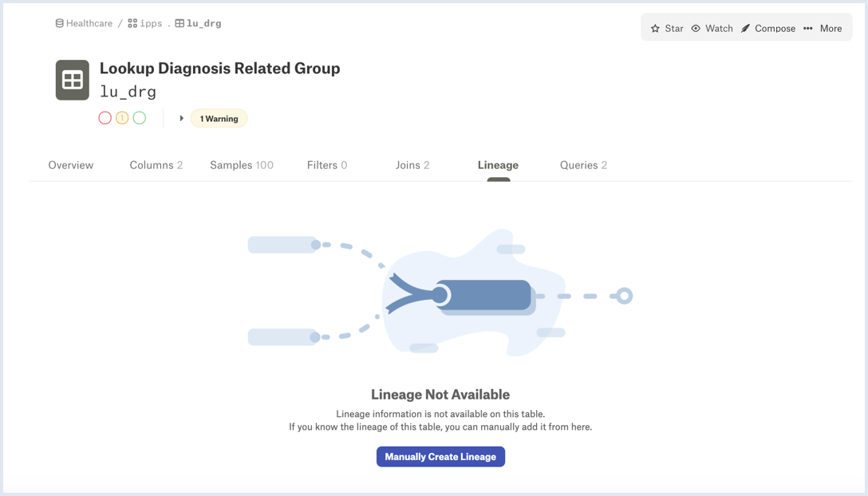This screenshot has width=868, height=496.
Task: Click the orange warning circle with 1
Action: tap(122, 118)
